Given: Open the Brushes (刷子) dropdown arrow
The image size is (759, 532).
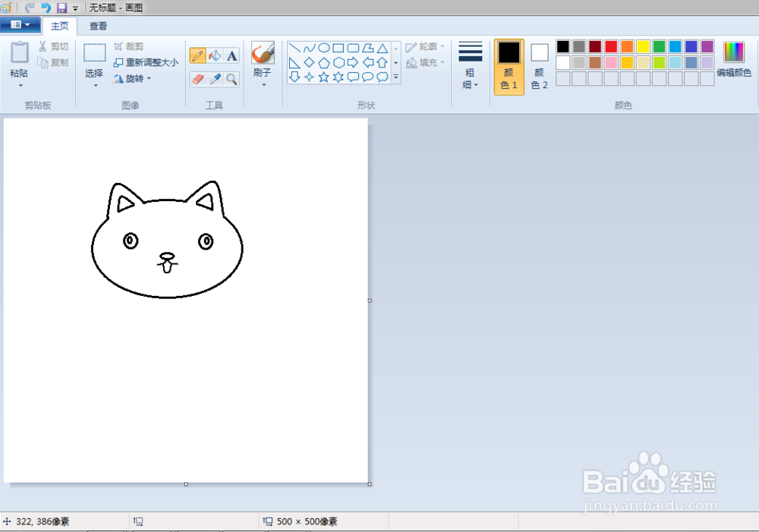Looking at the screenshot, I should pyautogui.click(x=264, y=85).
